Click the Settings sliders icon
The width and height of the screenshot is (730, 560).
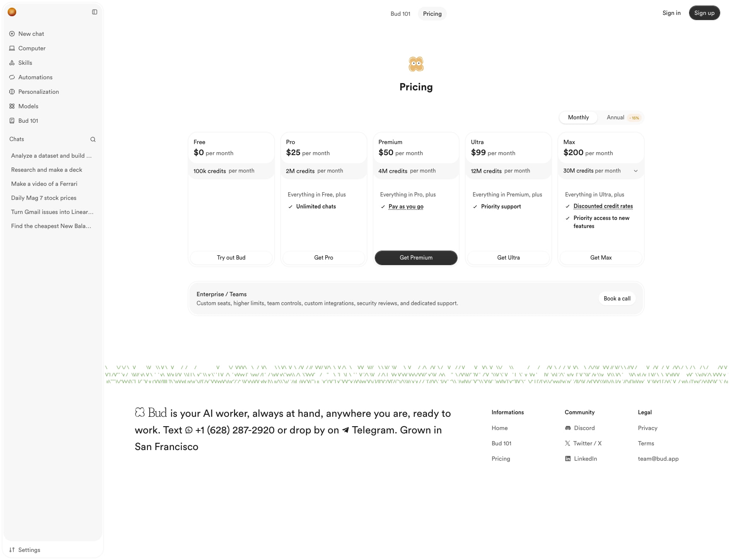pyautogui.click(x=12, y=550)
